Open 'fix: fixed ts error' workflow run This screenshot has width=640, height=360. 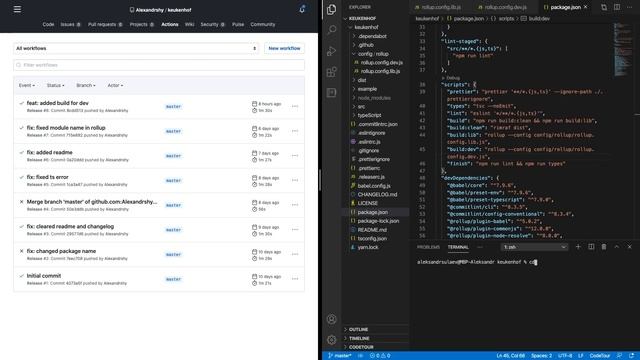(47, 177)
